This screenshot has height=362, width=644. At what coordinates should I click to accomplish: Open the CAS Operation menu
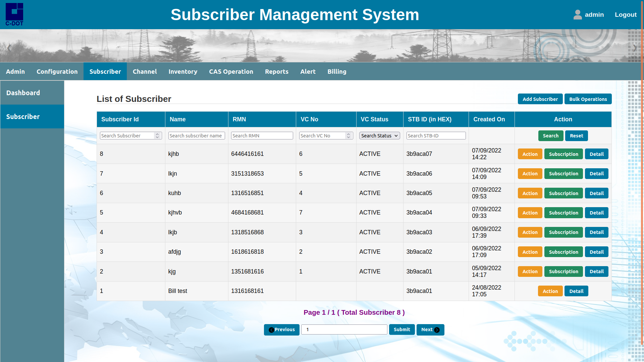(x=231, y=71)
